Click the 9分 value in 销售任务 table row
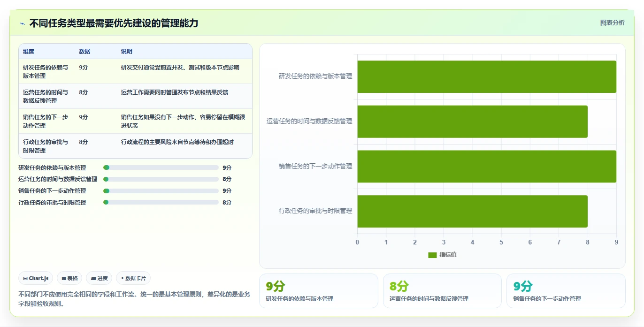This screenshot has width=644, height=327. 84,117
